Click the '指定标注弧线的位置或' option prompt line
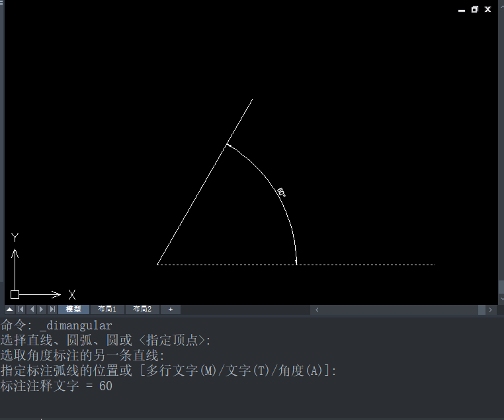 169,370
